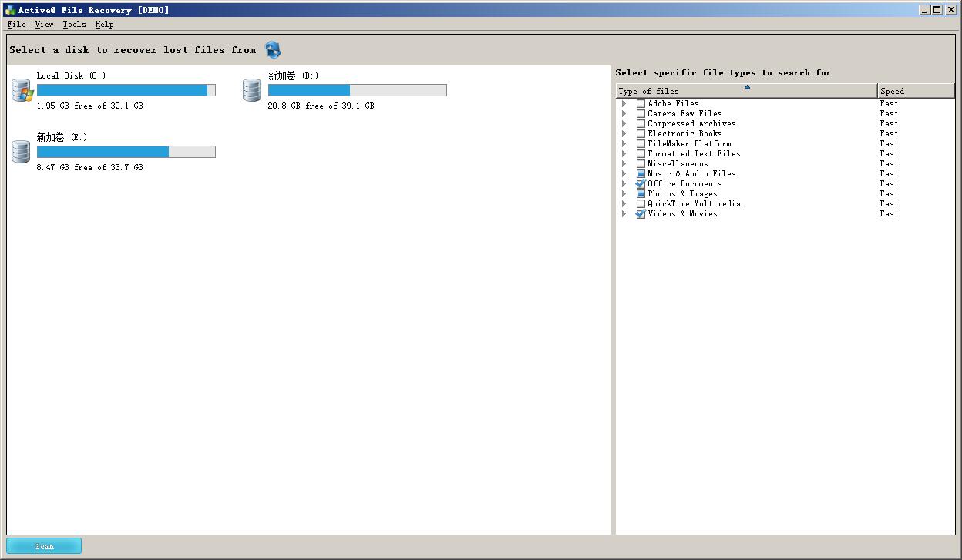The width and height of the screenshot is (962, 560).
Task: Expand the Videos & Movies node
Action: click(624, 214)
